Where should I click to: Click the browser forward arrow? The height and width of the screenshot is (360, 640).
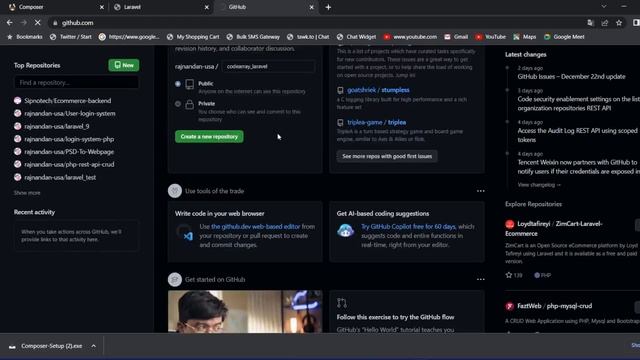pyautogui.click(x=23, y=23)
